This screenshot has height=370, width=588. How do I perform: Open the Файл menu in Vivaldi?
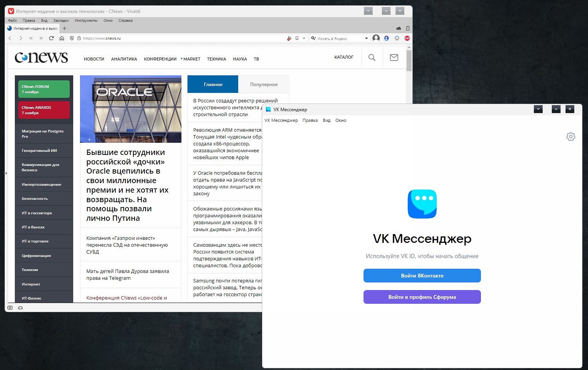click(x=12, y=21)
